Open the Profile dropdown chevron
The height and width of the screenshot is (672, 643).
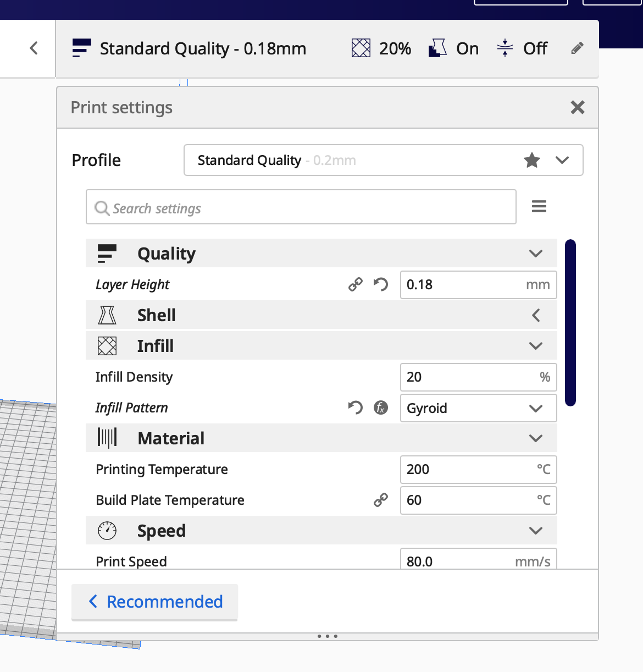tap(562, 160)
